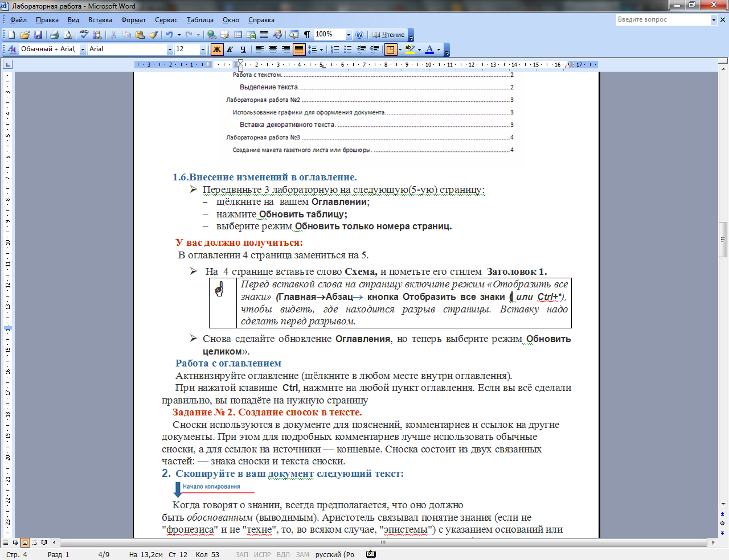The width and height of the screenshot is (729, 560).
Task: Open the Справка menu
Action: [x=261, y=20]
